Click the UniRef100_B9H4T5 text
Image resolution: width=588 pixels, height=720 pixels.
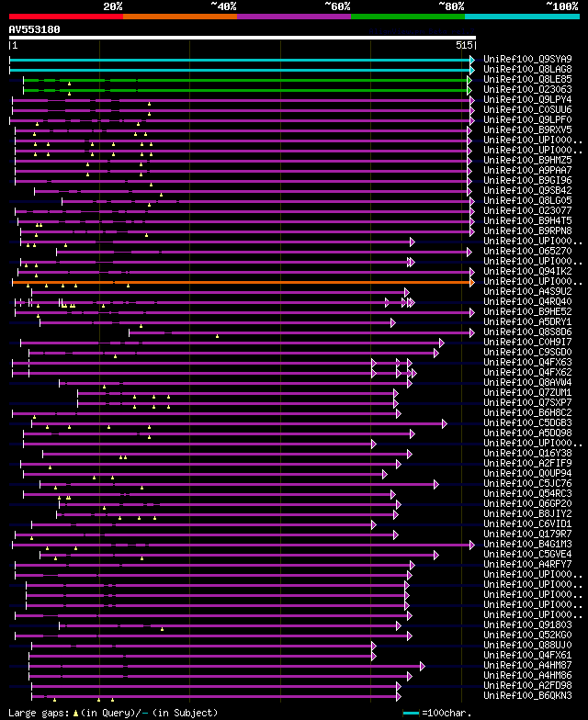coord(527,220)
